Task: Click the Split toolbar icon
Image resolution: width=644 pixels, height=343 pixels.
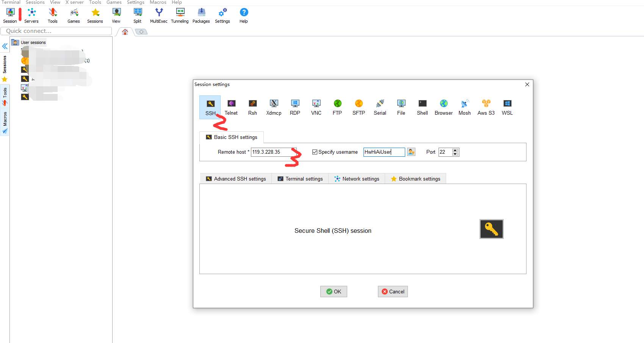Action: [x=138, y=16]
